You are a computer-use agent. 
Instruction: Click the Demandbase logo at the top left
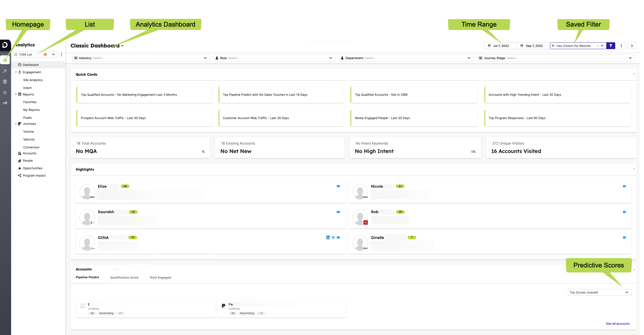tap(5, 45)
